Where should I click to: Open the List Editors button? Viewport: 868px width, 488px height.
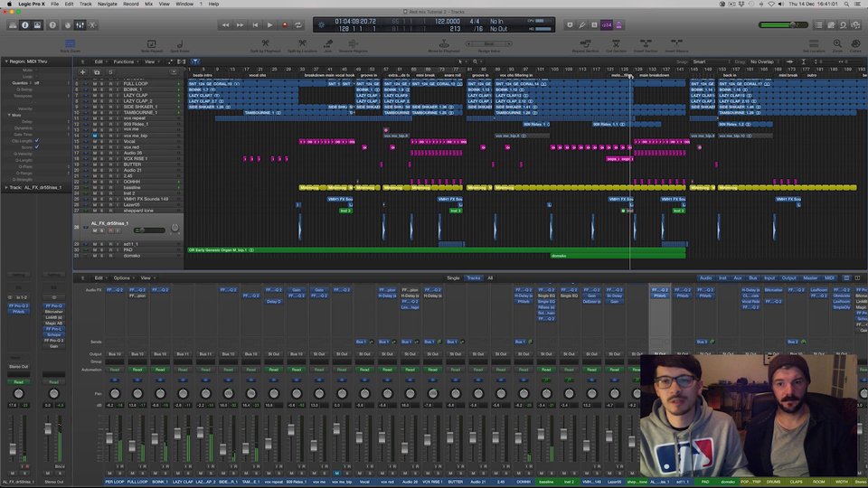point(819,25)
